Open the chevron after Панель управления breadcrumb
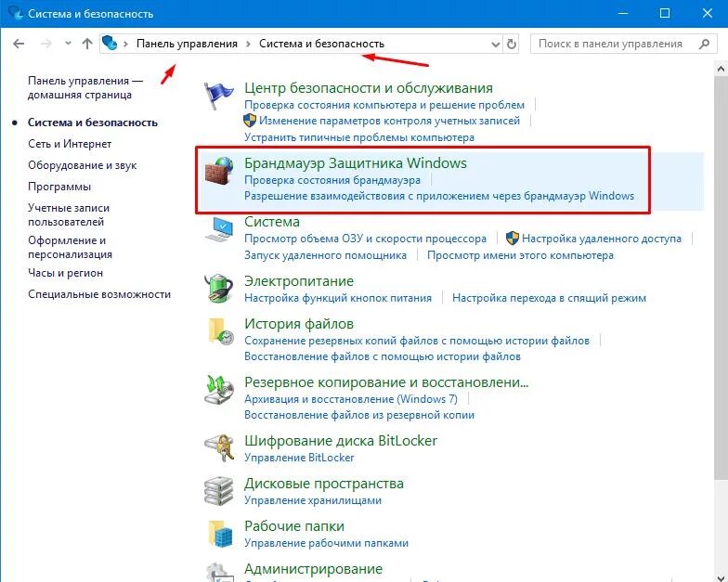The width and height of the screenshot is (728, 582). (249, 44)
